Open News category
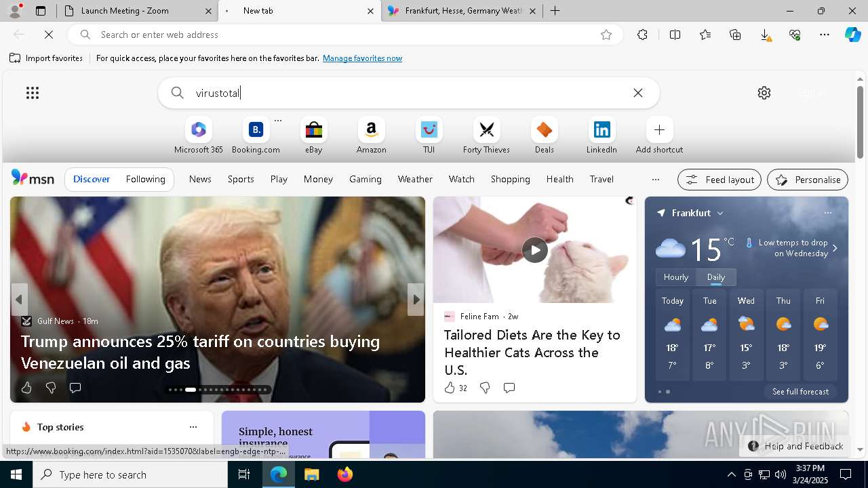 (x=200, y=179)
